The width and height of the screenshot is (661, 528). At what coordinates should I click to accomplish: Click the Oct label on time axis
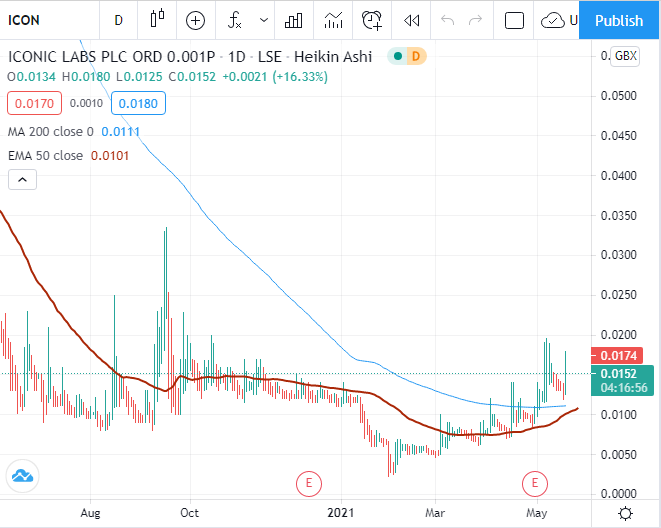[189, 513]
